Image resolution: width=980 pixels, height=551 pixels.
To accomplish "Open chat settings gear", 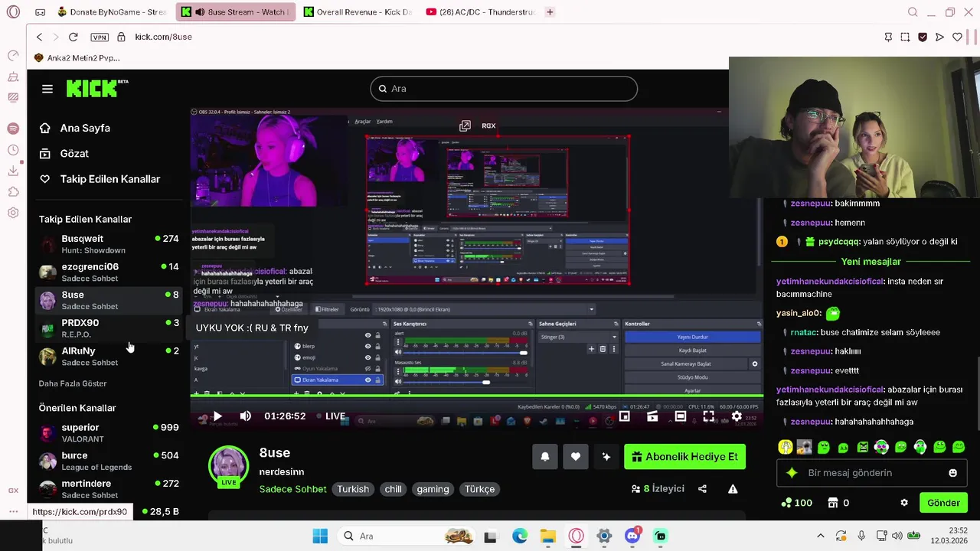I will pos(904,503).
